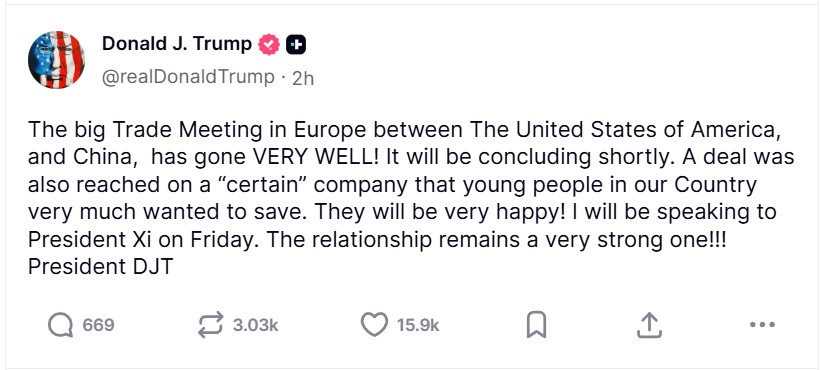Like the post with heart icon
821x370 pixels.
(x=374, y=325)
